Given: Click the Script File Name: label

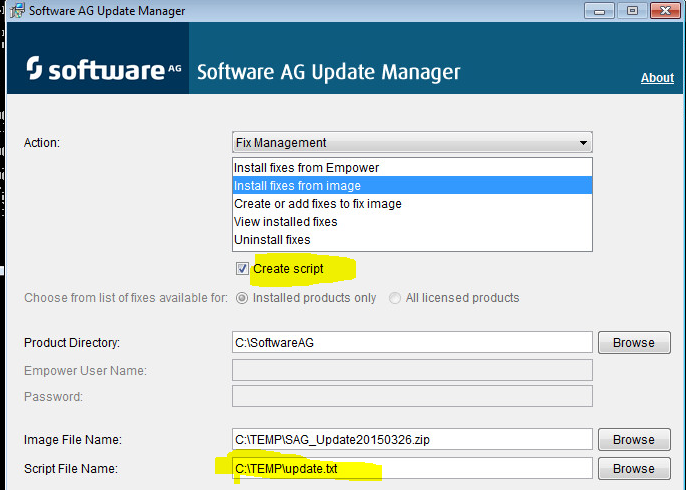Looking at the screenshot, I should [x=71, y=468].
